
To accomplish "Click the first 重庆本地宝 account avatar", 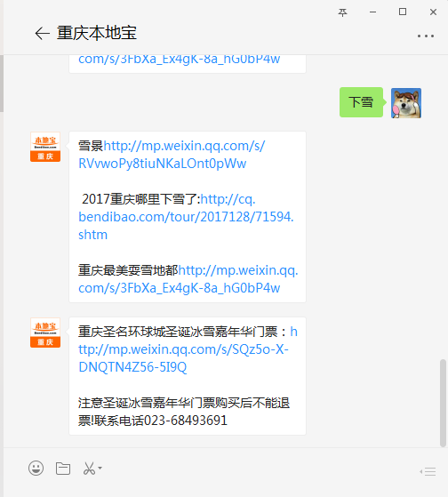I will click(45, 147).
